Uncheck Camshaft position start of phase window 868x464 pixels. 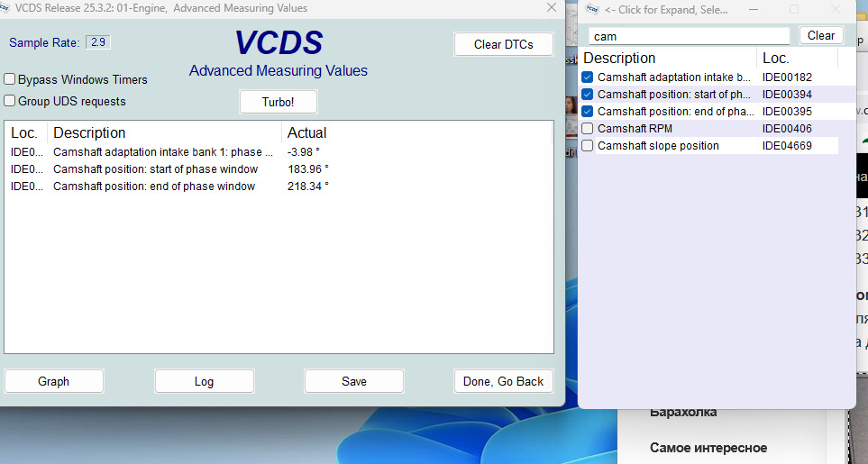pyautogui.click(x=588, y=95)
